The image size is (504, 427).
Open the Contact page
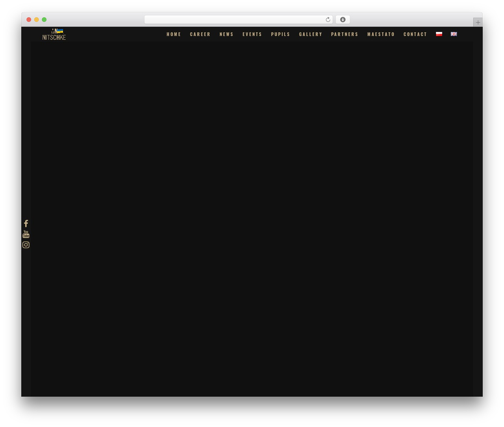[x=415, y=34]
